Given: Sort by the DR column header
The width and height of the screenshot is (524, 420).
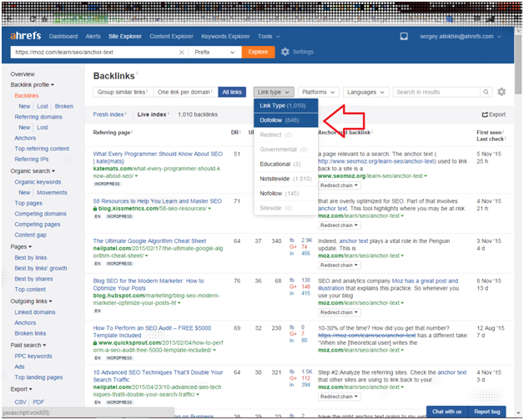Looking at the screenshot, I should click(235, 133).
